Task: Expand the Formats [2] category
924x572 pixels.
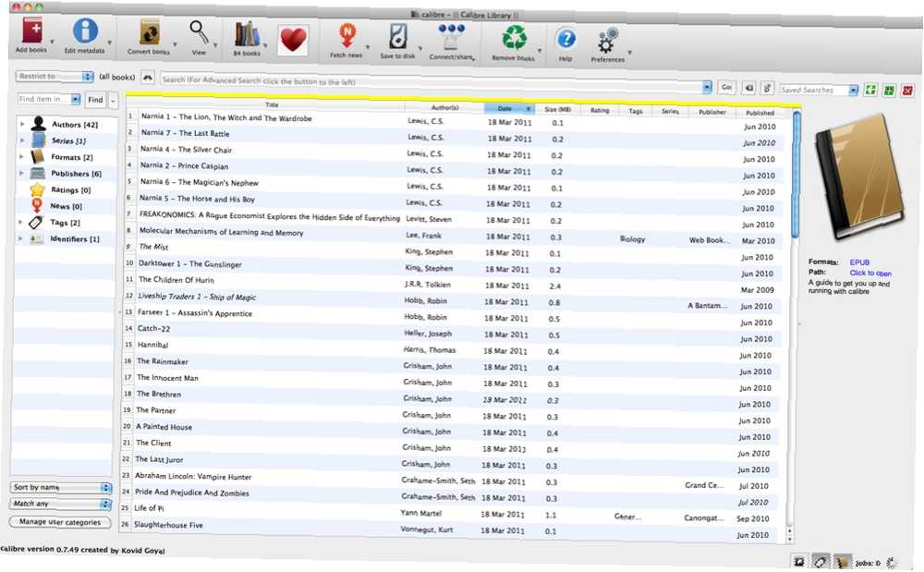Action: pos(22,157)
